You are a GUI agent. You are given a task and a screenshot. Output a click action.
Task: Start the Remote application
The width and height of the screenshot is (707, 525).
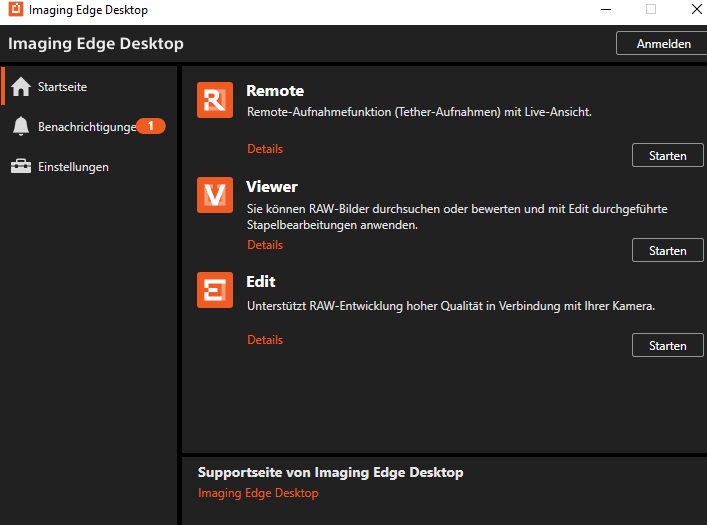click(668, 156)
